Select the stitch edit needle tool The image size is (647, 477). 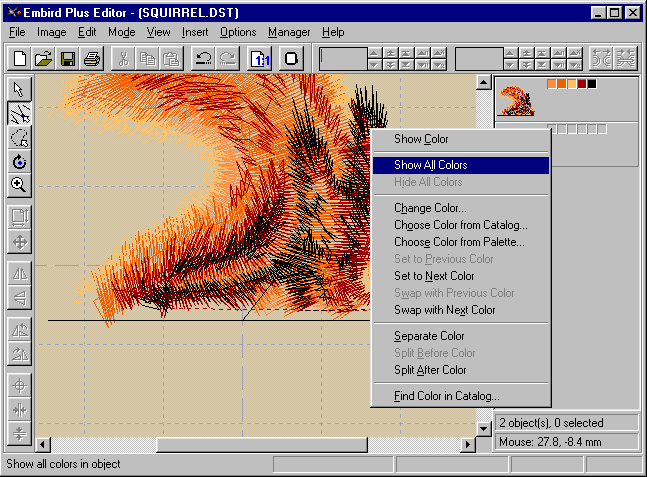point(19,113)
